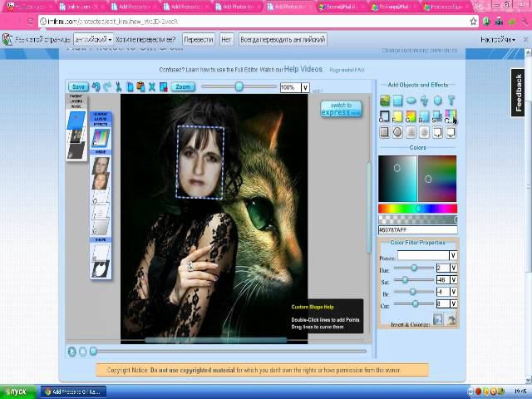Select the scissors cut icon
Image resolution: width=532 pixels, height=399 pixels.
tap(118, 86)
